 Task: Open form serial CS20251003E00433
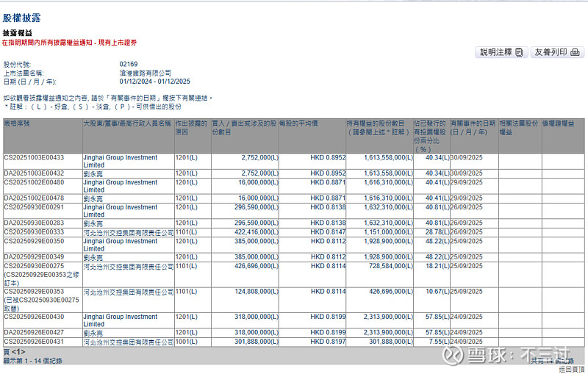(34, 158)
